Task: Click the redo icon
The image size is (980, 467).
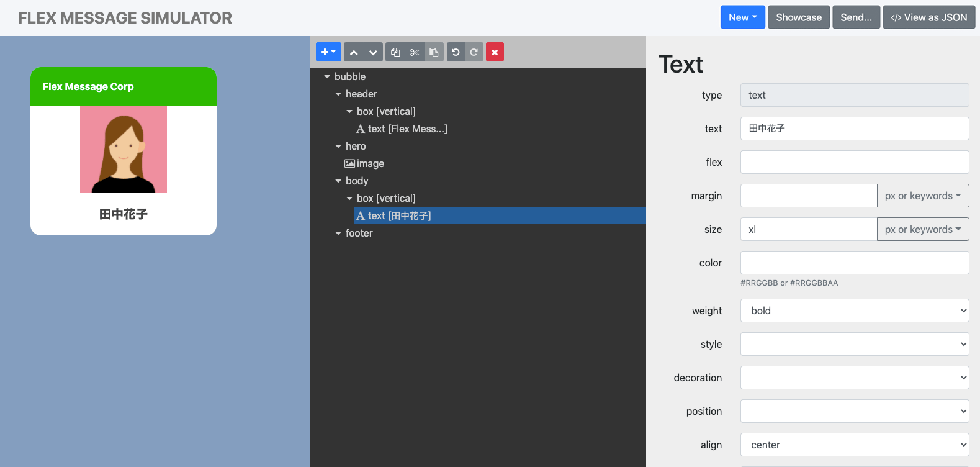Action: coord(474,52)
